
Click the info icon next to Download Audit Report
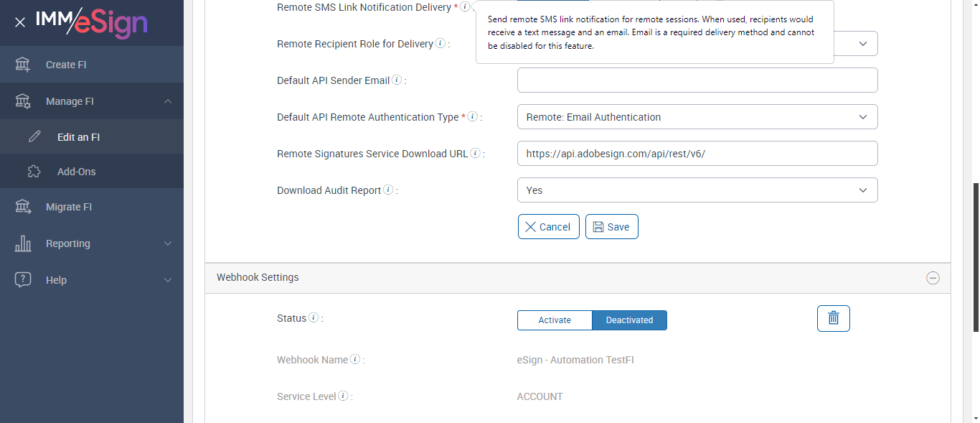388,190
